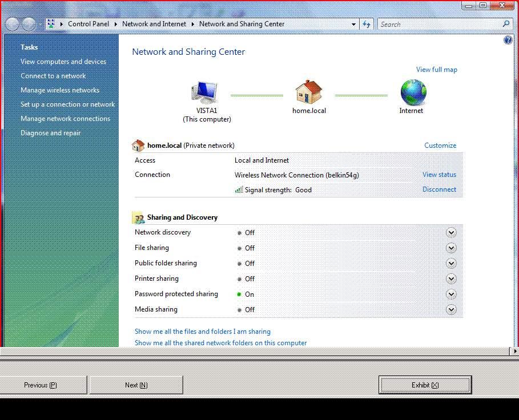Click Customize link for home.local
This screenshot has width=519, height=420.
tap(440, 146)
